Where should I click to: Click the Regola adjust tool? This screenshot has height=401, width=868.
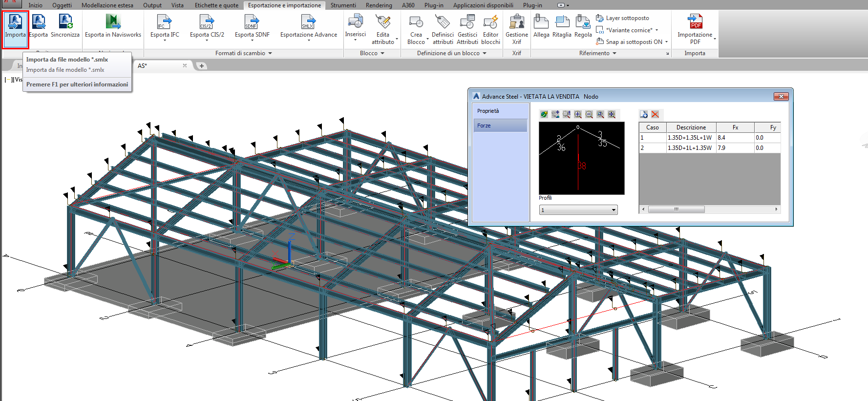[x=583, y=26]
